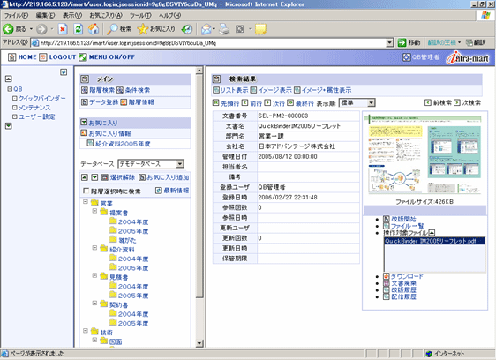Open 編集(E) menu
Screen dimensions: 496x360
click(45, 16)
